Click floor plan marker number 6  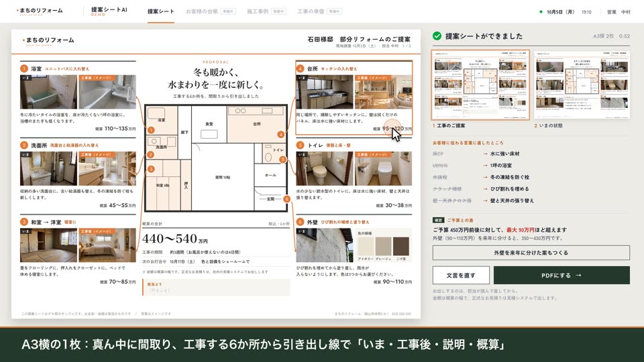coord(286,199)
